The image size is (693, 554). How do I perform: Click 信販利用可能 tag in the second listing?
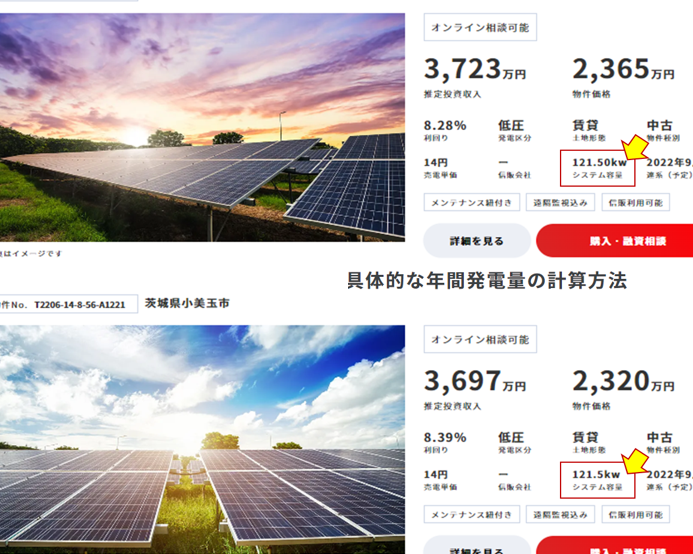[x=636, y=514]
